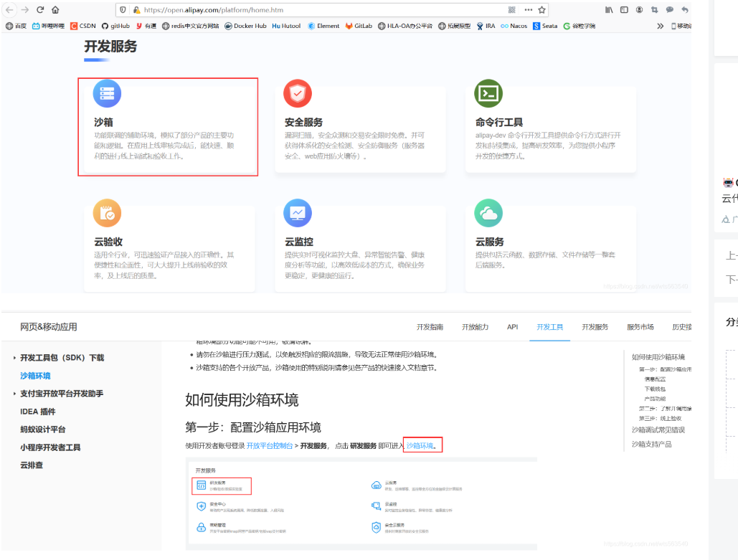Click the browser forward arrow
738x560 pixels.
click(x=25, y=9)
